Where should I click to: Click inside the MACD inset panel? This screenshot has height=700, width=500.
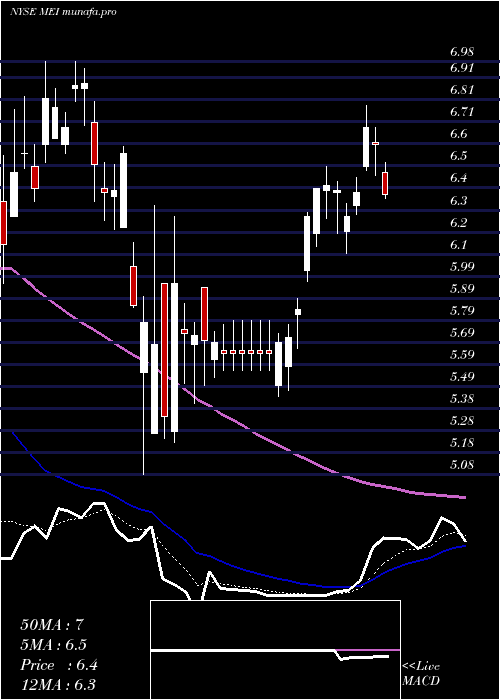pos(275,650)
